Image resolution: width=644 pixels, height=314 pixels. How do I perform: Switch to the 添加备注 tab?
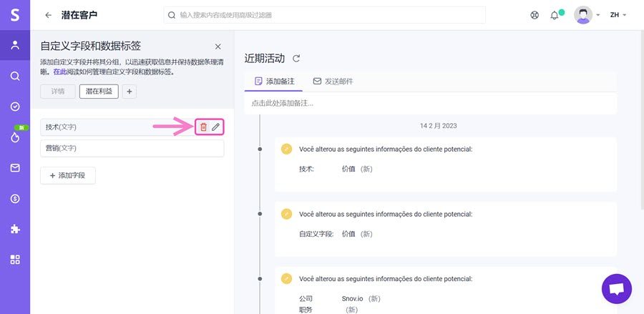tap(274, 82)
